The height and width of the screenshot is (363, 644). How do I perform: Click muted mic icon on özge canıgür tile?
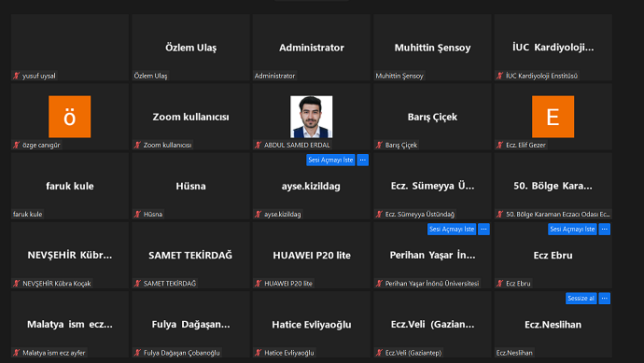17,145
